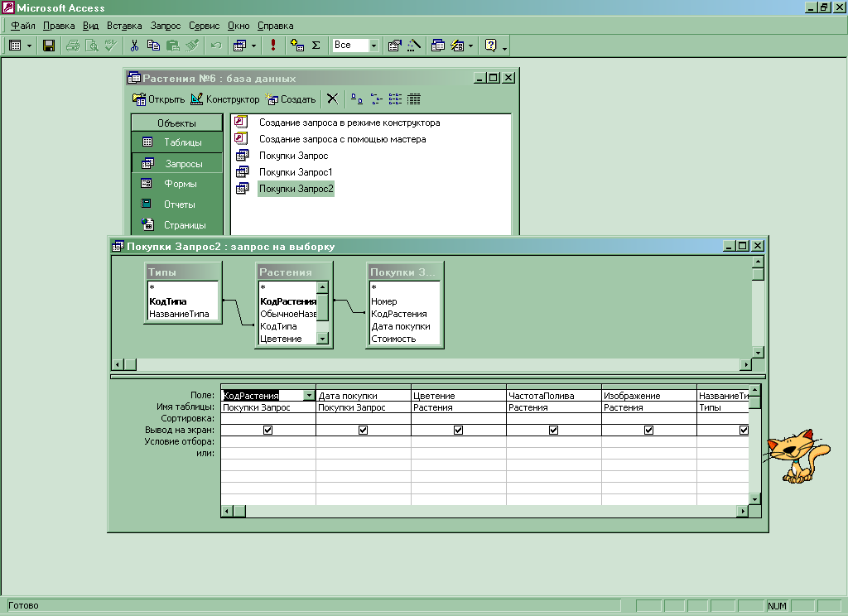
Task: Open the view type dropdown arrow
Action: (29, 46)
